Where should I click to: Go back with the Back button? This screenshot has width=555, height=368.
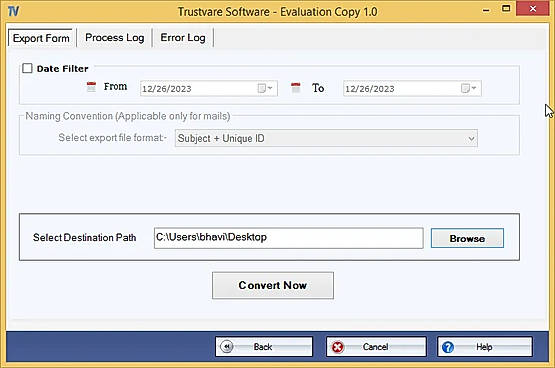[264, 347]
